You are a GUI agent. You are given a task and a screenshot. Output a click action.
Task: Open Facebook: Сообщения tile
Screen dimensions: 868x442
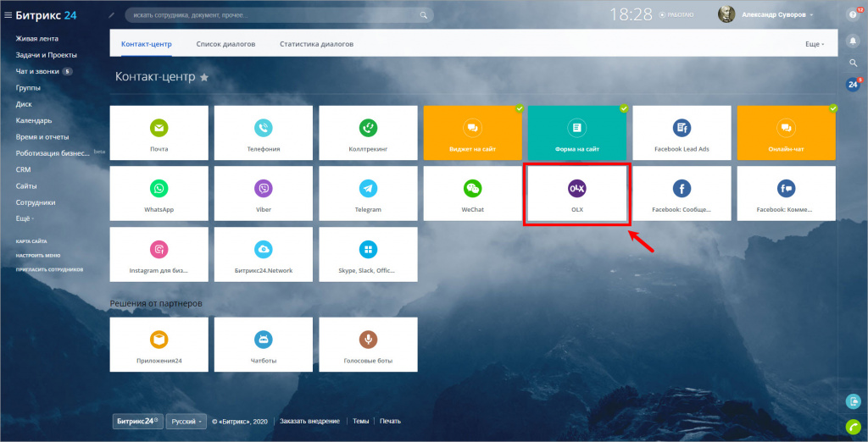[682, 194]
